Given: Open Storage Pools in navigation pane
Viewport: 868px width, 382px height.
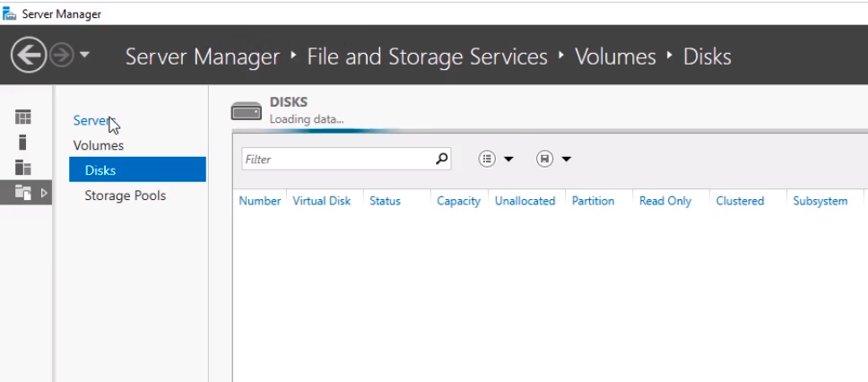Looking at the screenshot, I should [125, 195].
